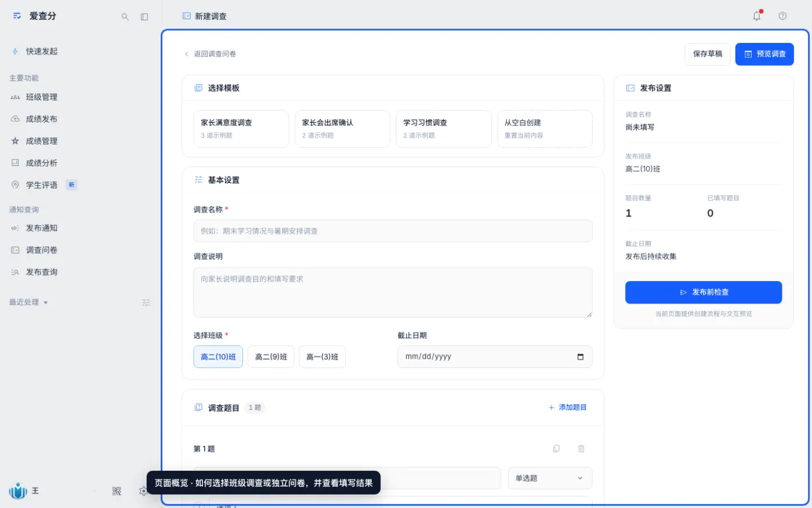Click 发布前检查 button
Viewport: 812px width, 508px height.
(704, 293)
